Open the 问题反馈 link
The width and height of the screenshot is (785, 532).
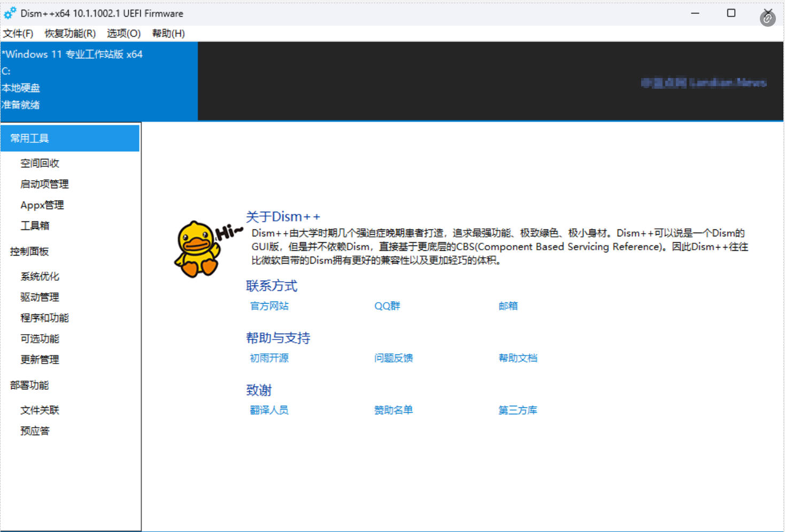click(x=394, y=358)
